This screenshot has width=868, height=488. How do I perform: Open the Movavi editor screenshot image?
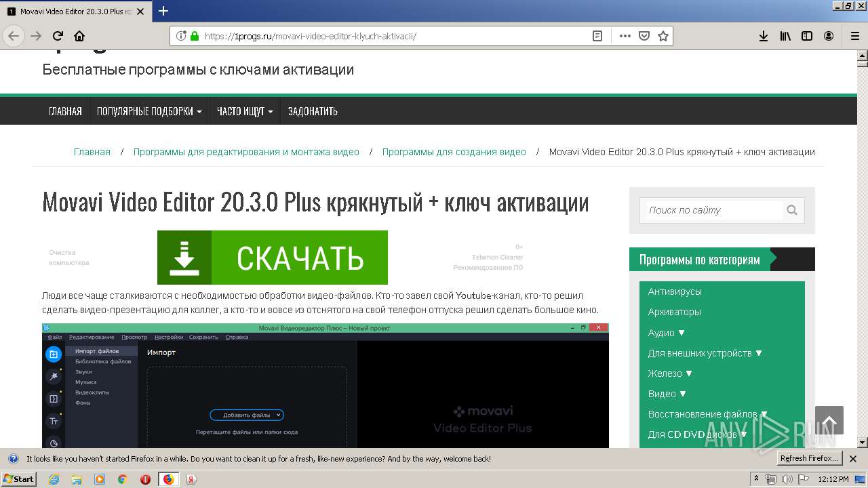pos(325,386)
